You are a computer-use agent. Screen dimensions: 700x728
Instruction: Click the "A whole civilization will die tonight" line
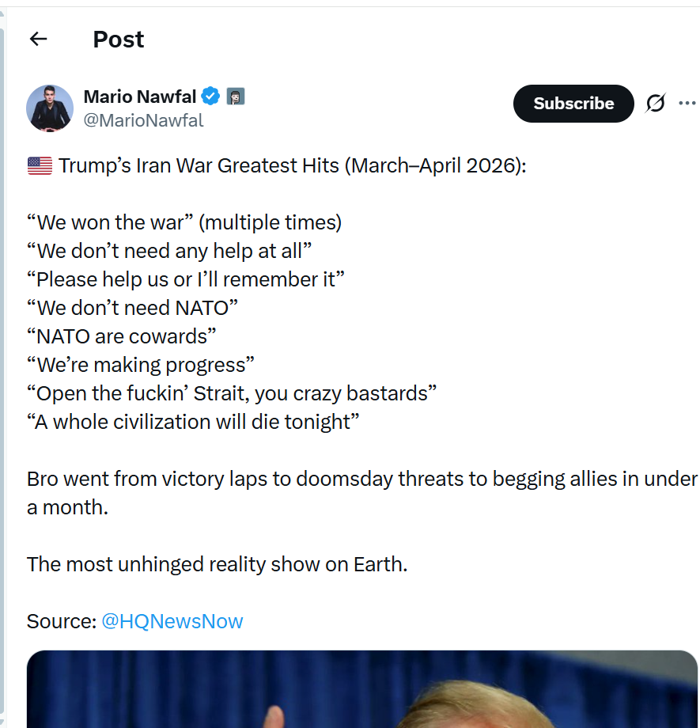193,422
